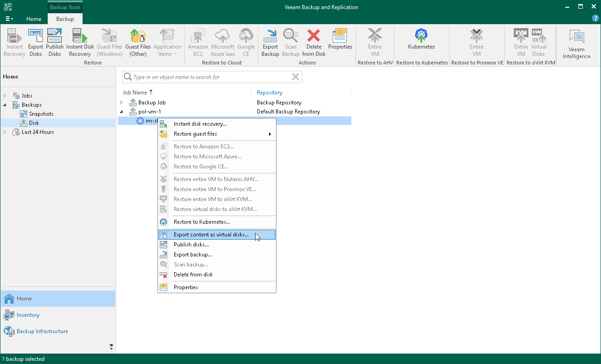Choose Export backup... menu entry
This screenshot has height=364, width=601.
(217, 255)
